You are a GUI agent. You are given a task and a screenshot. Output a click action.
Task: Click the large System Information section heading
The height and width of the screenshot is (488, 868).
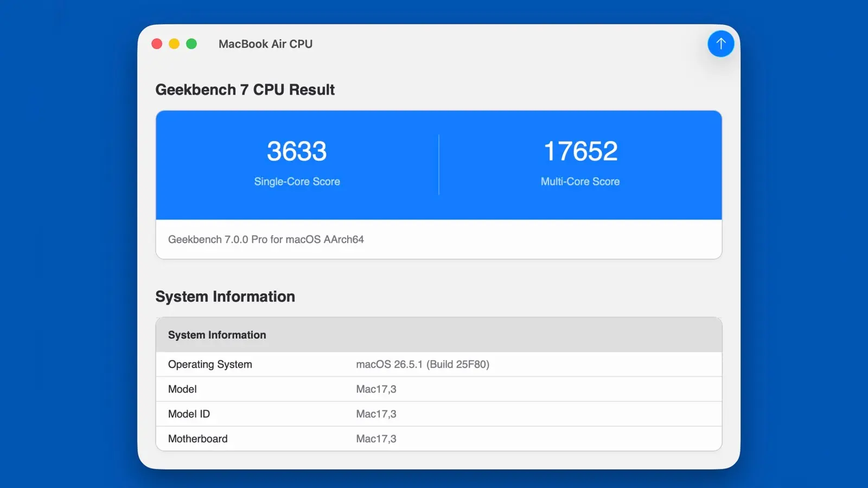point(225,297)
